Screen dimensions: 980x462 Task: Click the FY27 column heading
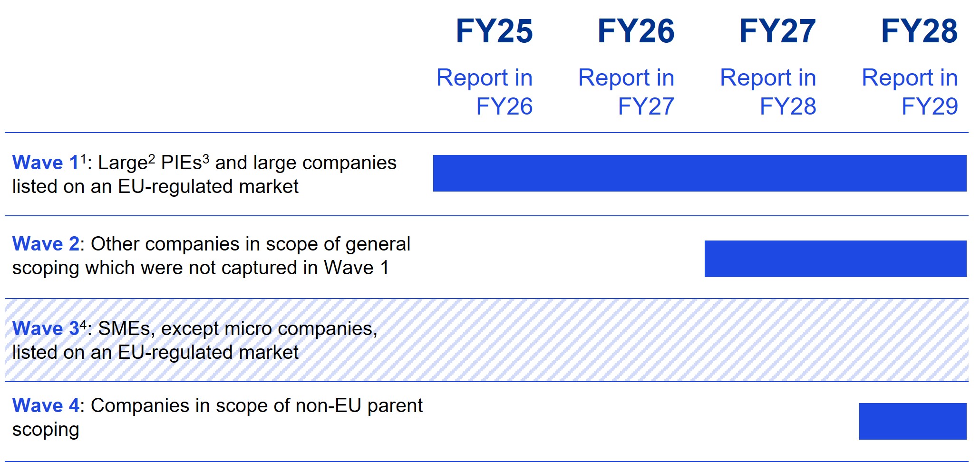point(777,31)
